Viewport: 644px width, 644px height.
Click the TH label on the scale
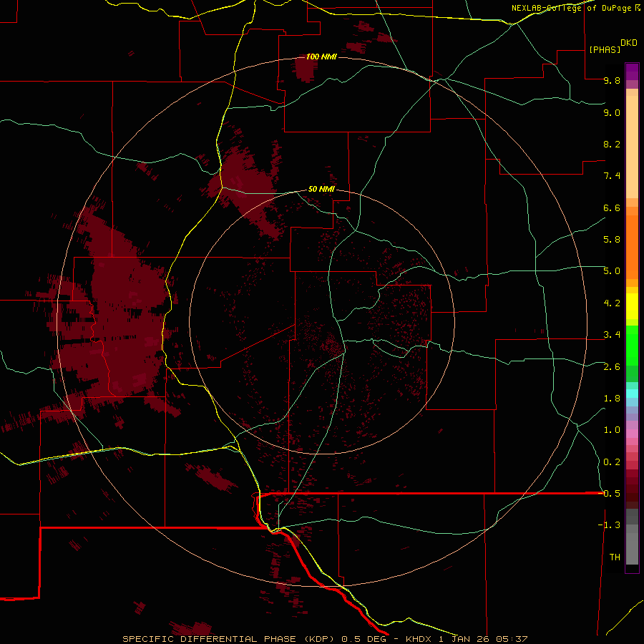tap(615, 557)
